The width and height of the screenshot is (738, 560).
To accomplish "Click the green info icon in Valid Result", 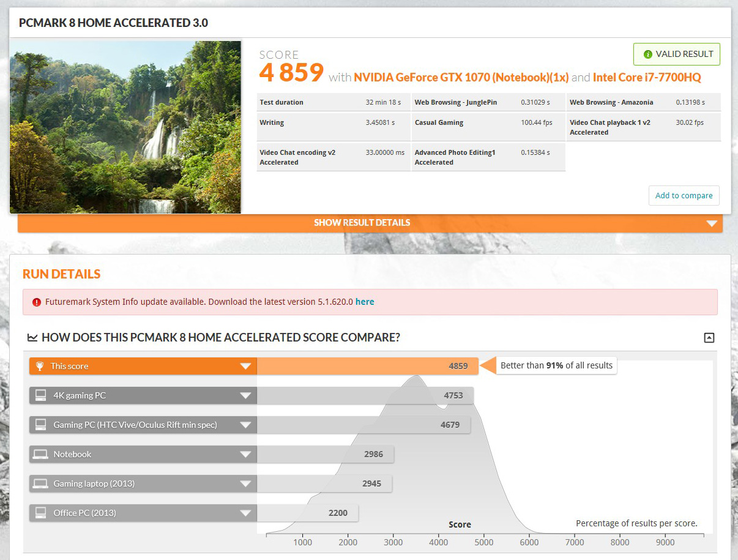I will [x=647, y=54].
